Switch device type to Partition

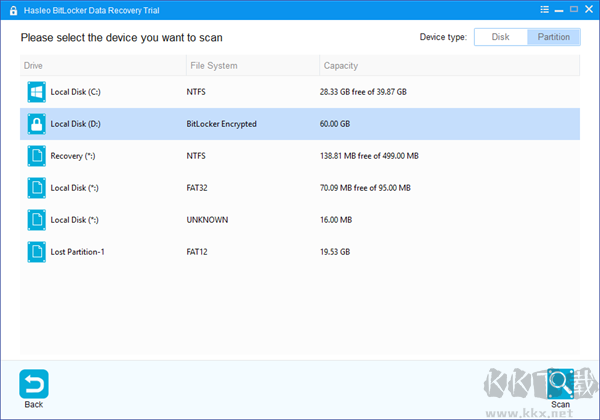pos(553,37)
